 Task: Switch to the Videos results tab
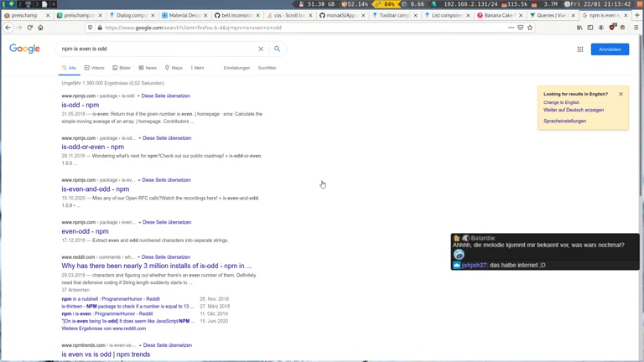(x=95, y=68)
